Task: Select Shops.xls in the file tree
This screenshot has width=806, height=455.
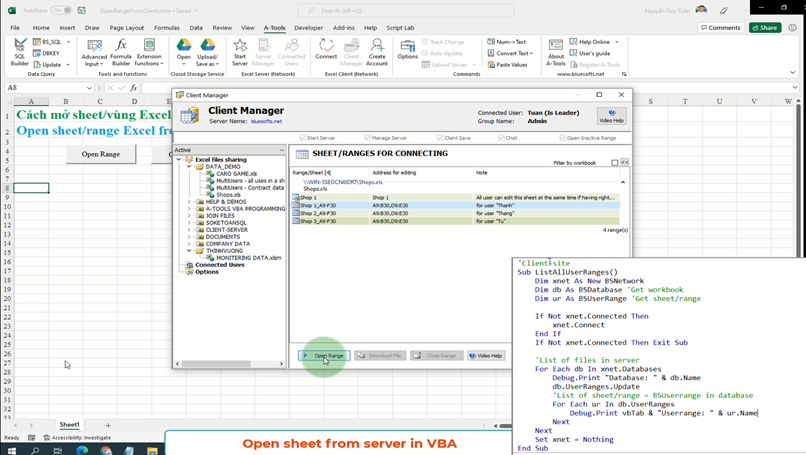Action: point(228,195)
